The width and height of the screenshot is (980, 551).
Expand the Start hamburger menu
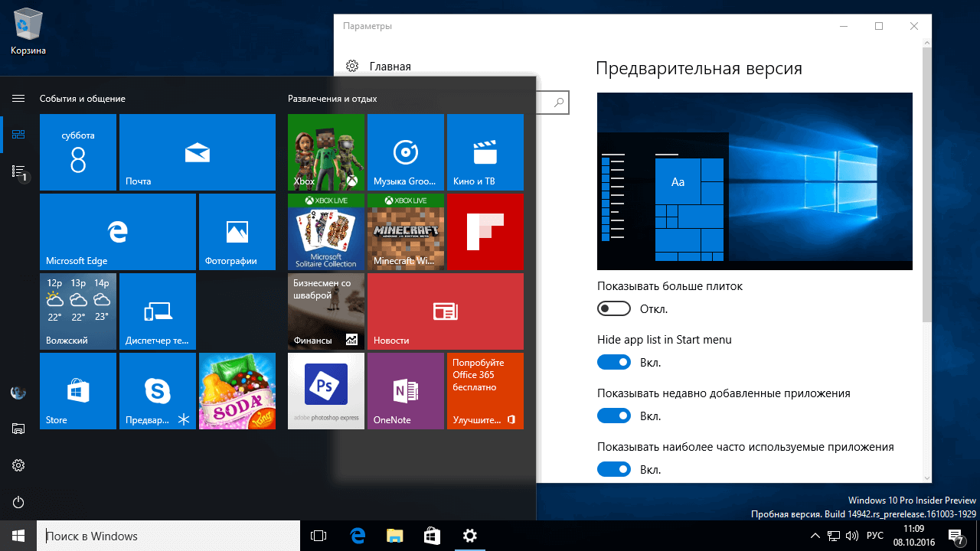click(x=18, y=98)
